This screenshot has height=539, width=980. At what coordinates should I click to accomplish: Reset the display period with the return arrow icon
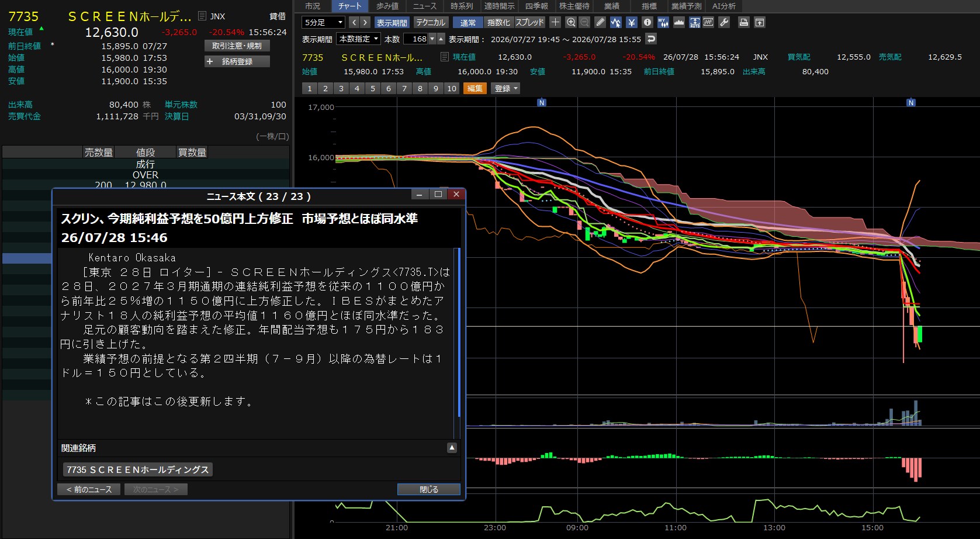coord(651,39)
